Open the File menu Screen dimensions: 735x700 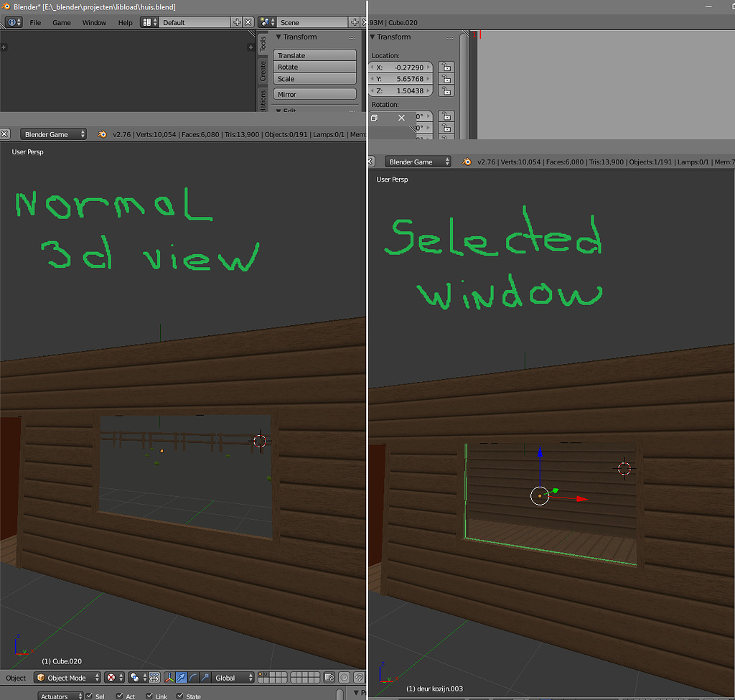[35, 22]
